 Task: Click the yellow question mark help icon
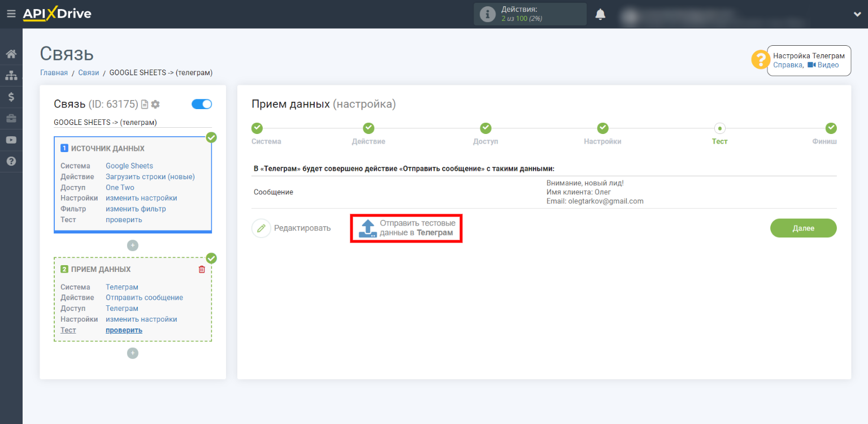pyautogui.click(x=760, y=60)
